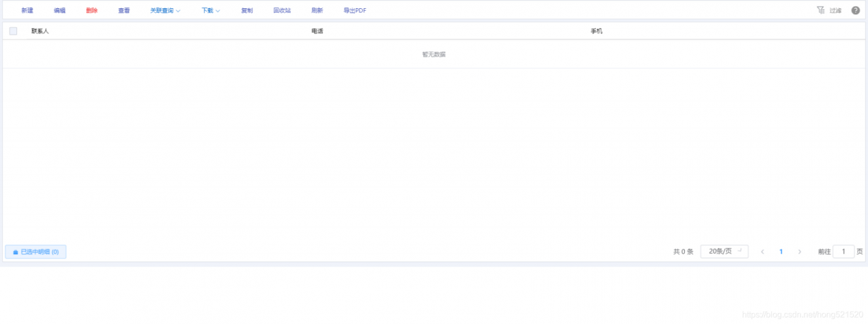Open the 20条/页 page size dropdown
868x324 pixels.
[x=724, y=251]
